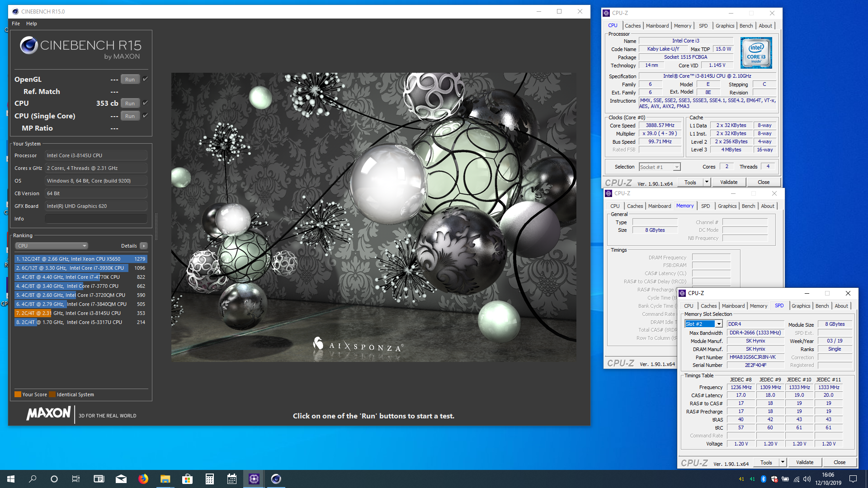Open Calculator from taskbar

[209, 479]
